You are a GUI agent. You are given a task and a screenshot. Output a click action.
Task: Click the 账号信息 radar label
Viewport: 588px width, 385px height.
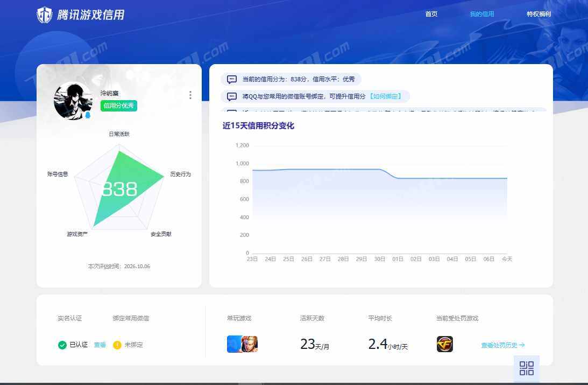click(58, 174)
